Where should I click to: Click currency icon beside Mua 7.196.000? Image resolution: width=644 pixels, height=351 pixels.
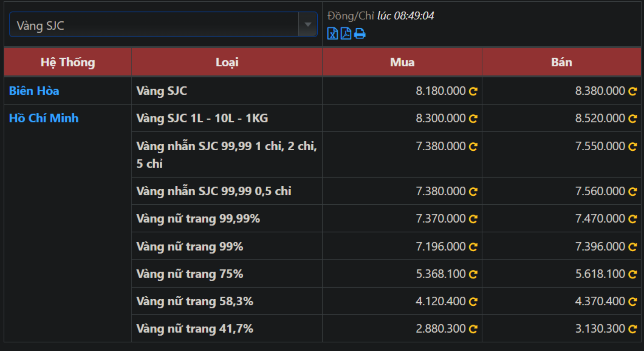point(473,247)
